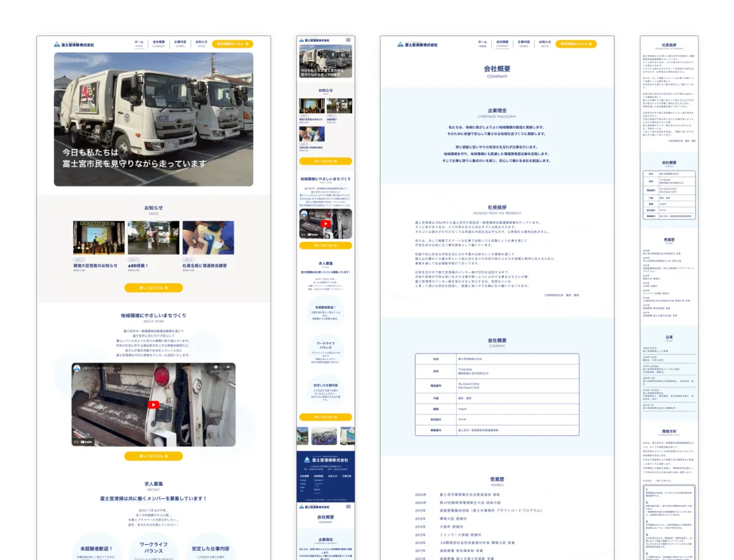Click the company logo in desktop homepage header

click(74, 43)
